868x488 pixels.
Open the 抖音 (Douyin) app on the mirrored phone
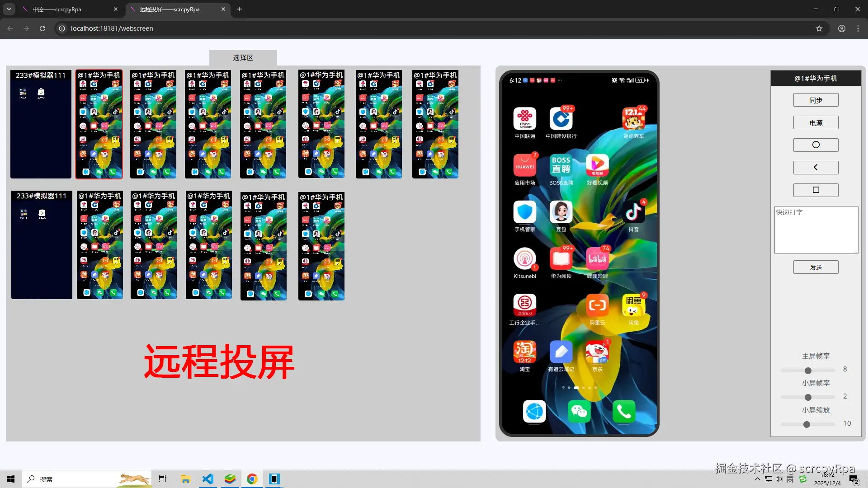[633, 212]
